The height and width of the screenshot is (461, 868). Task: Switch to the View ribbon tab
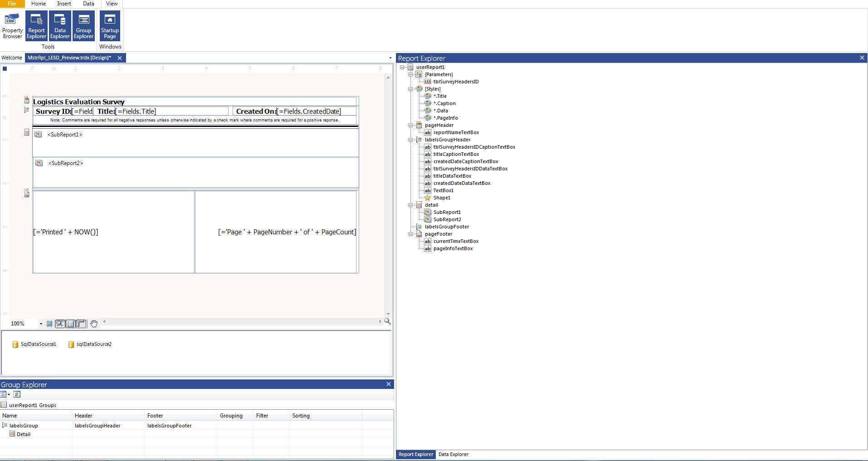(x=112, y=4)
